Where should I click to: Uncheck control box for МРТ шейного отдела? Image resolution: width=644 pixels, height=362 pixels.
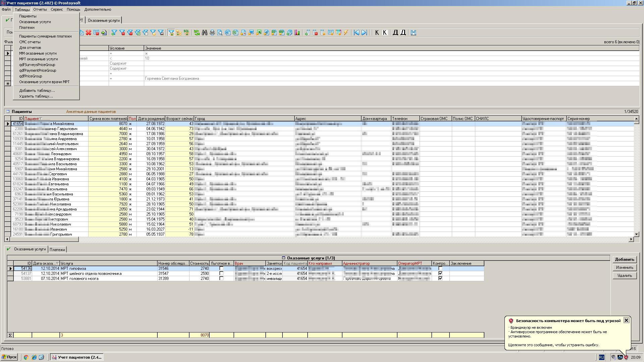point(440,274)
